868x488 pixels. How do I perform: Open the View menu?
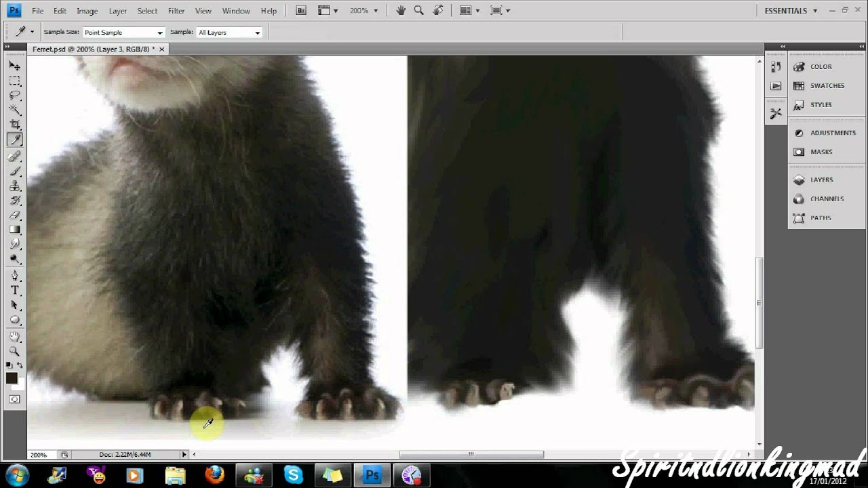(x=203, y=11)
